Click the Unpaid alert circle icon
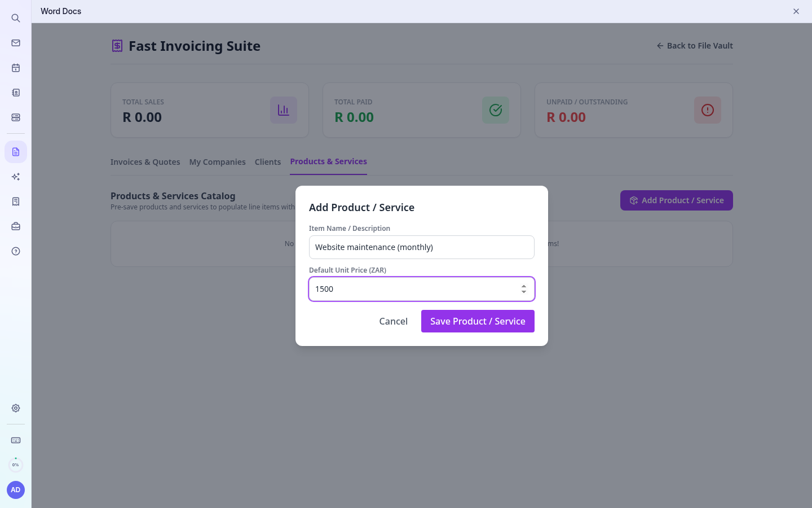Screen dimensions: 812x508 (708, 110)
